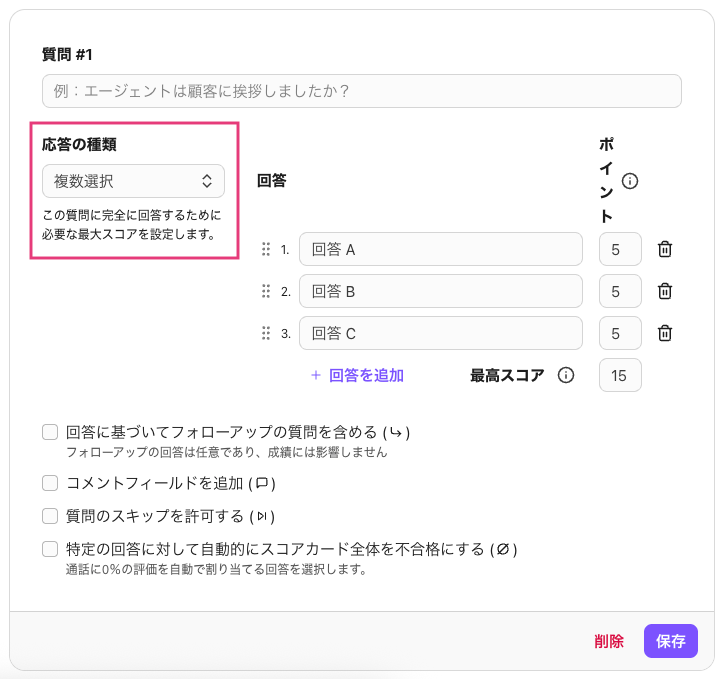Image resolution: width=724 pixels, height=679 pixels.
Task: Enable コメントフィールドを追加 checkbox
Action: [x=50, y=483]
